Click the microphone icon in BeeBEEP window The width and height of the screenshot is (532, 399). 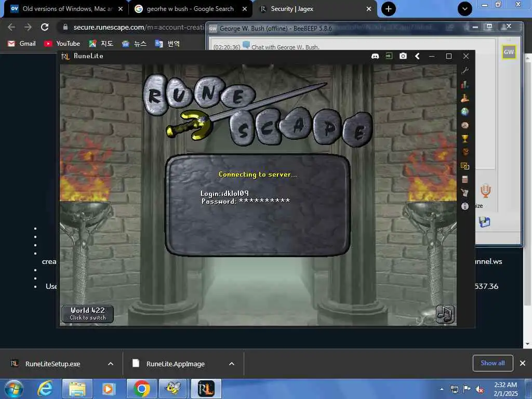(486, 191)
